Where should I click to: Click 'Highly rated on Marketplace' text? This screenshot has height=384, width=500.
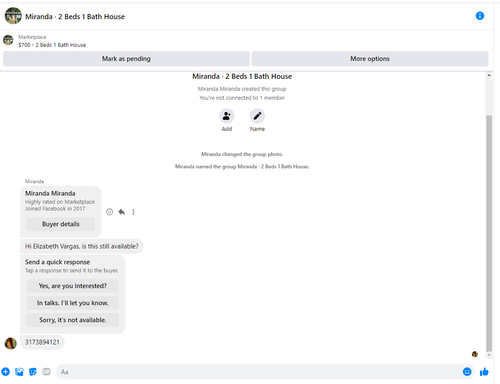coord(60,202)
